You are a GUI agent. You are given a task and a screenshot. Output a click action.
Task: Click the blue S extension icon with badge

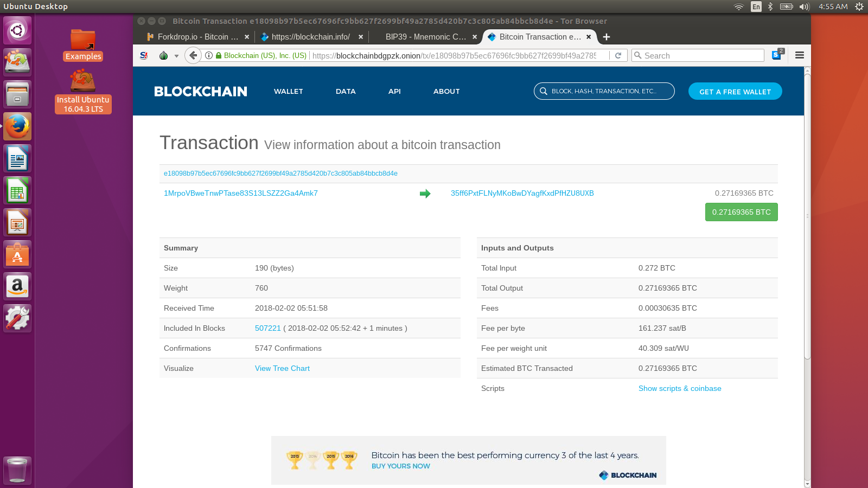[778, 54]
